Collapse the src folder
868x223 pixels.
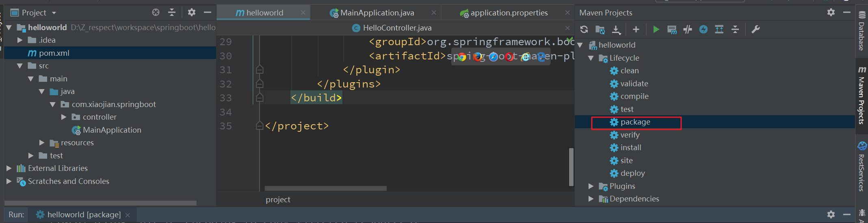pyautogui.click(x=19, y=66)
